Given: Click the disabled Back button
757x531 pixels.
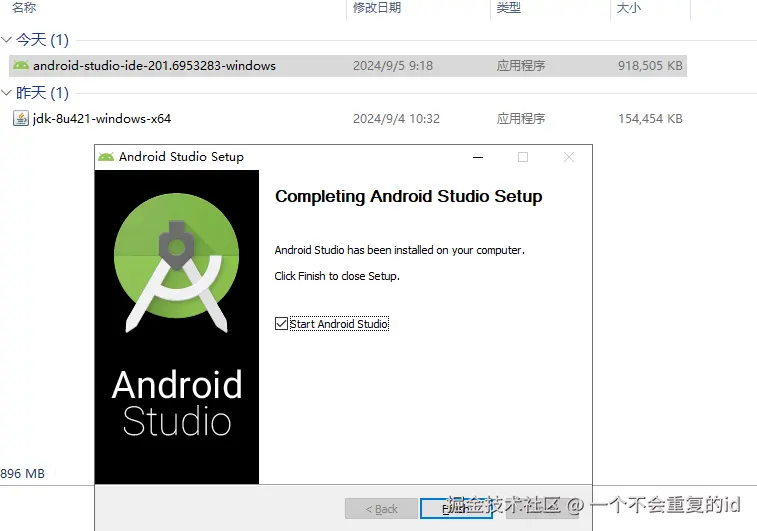Looking at the screenshot, I should (x=381, y=508).
